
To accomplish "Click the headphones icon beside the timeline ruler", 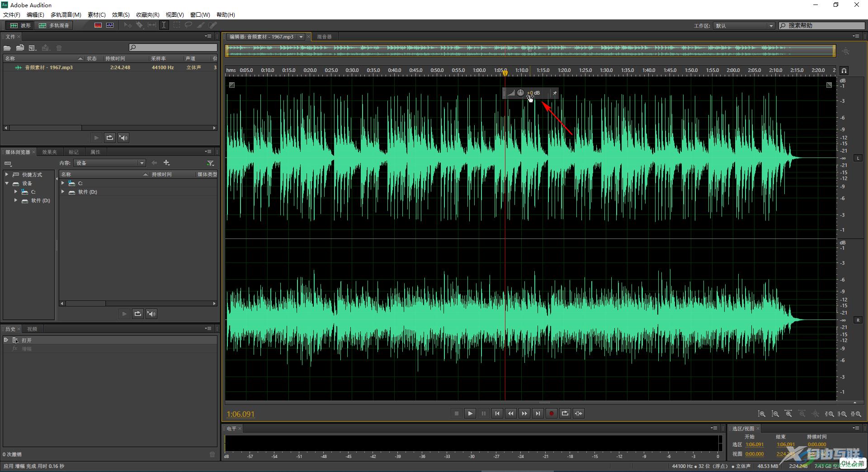I will (844, 71).
